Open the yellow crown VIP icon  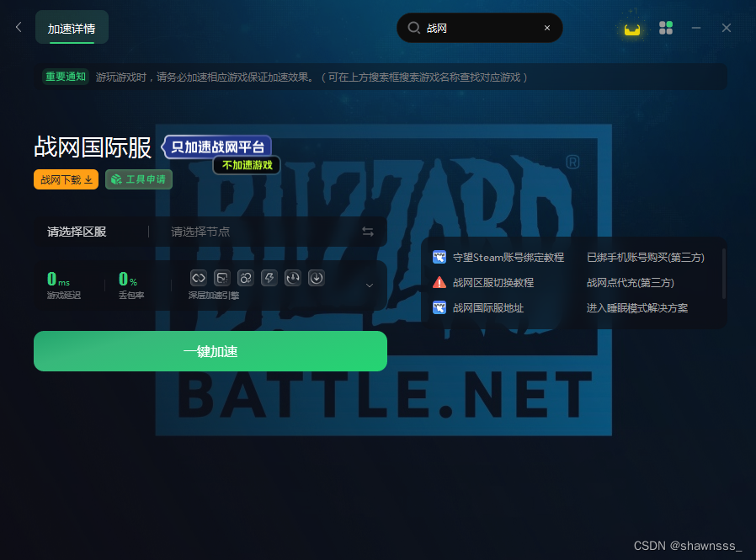pyautogui.click(x=631, y=29)
